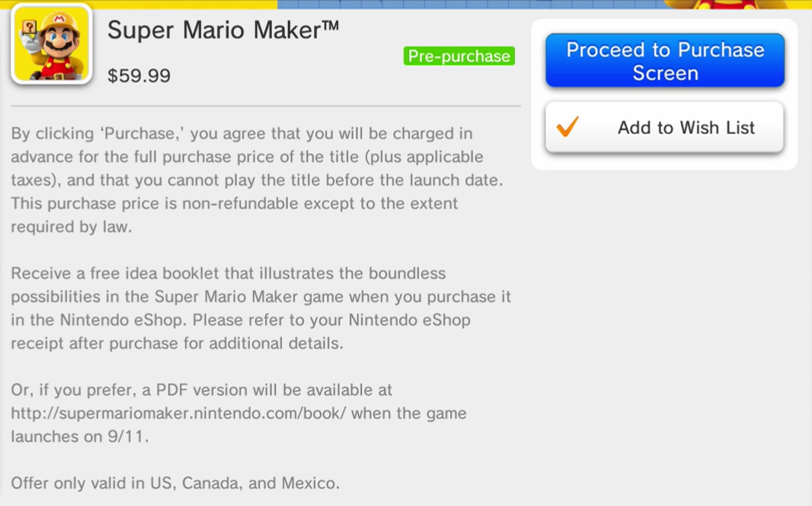Click the Add to Wish List button
The width and height of the screenshot is (812, 506).
tap(664, 128)
